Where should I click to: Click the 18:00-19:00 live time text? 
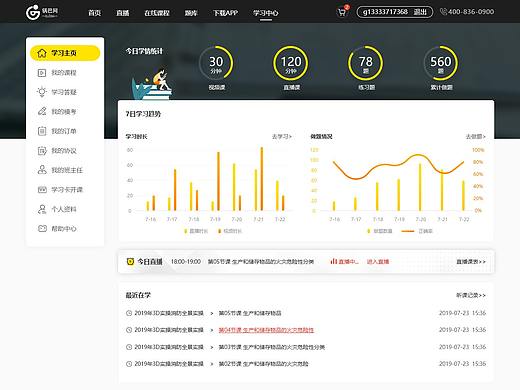[x=186, y=262]
